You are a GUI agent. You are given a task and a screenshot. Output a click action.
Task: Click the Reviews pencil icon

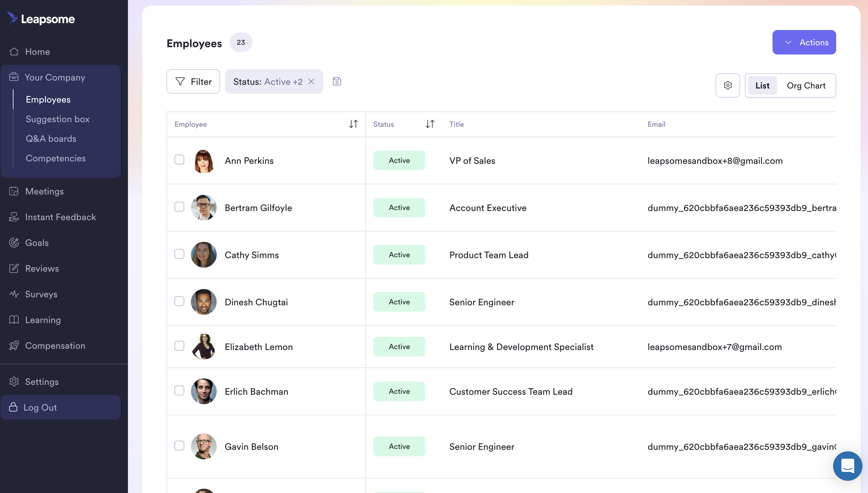click(14, 268)
